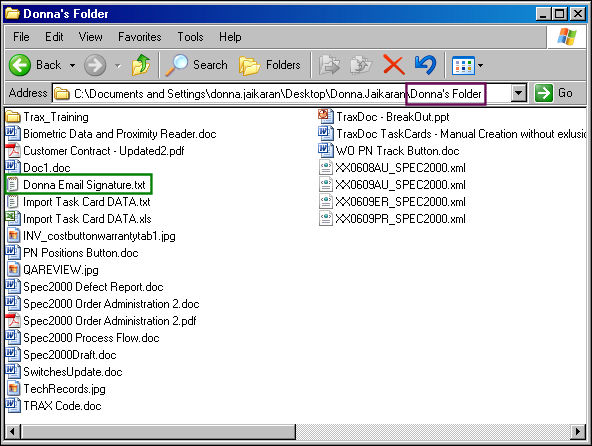Click the green Back arrow button
The image size is (592, 446).
point(20,65)
